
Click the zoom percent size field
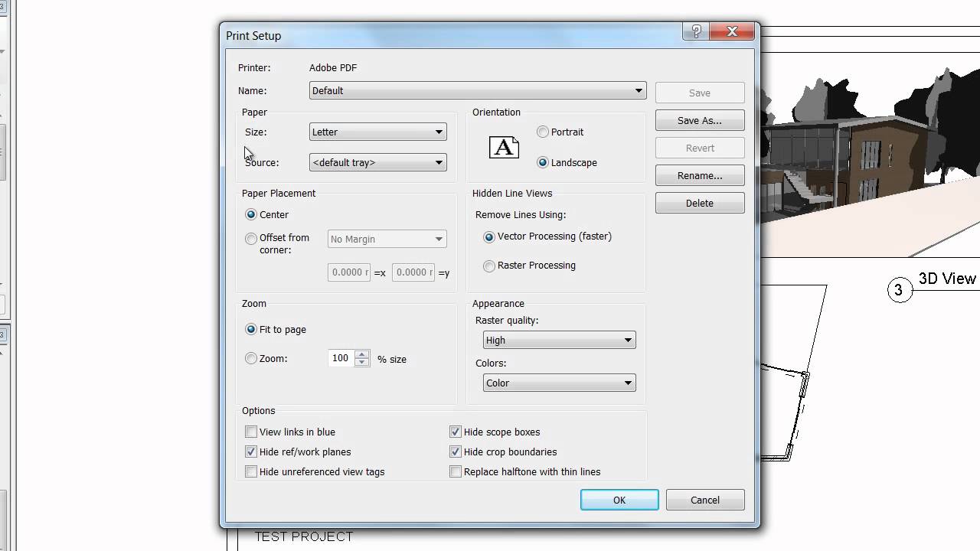coord(341,358)
